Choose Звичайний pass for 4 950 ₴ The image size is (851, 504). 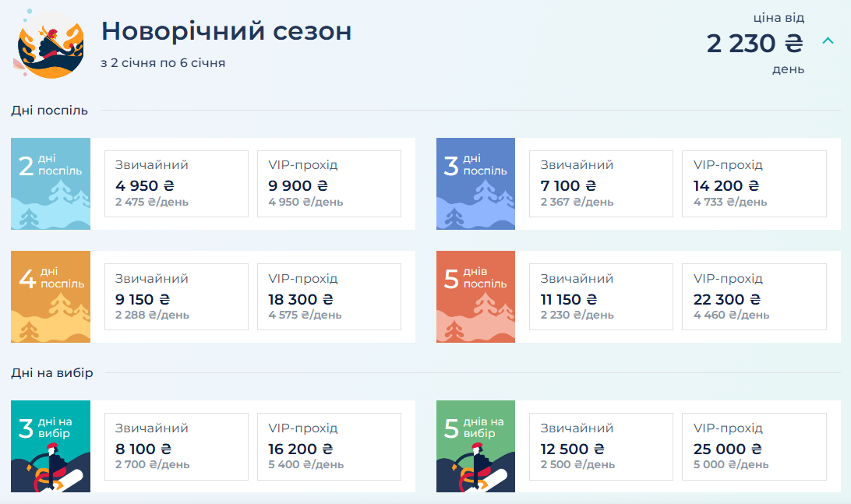coord(176,184)
